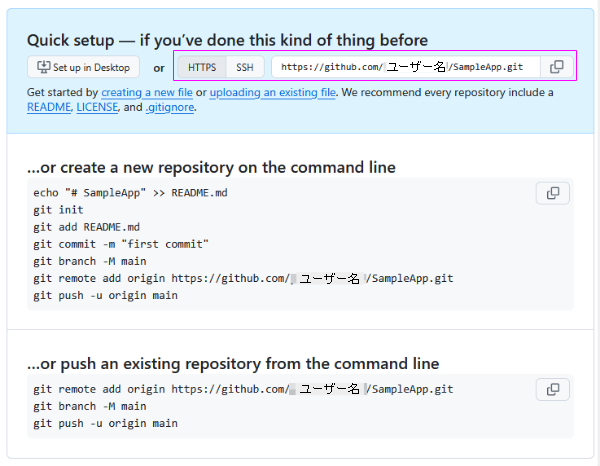Click the git add README.md line
Viewport: 600px width, 466px height.
click(86, 227)
